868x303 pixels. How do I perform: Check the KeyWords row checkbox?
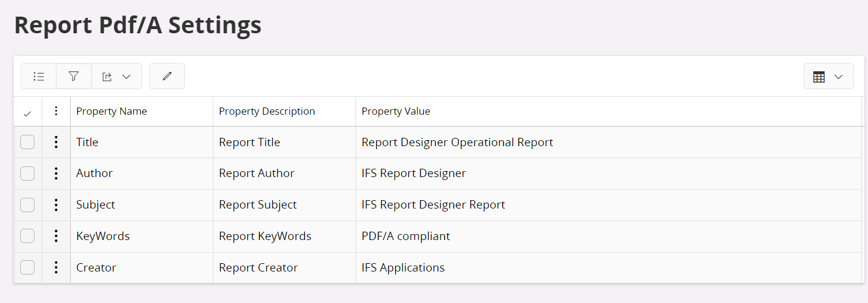click(x=27, y=236)
